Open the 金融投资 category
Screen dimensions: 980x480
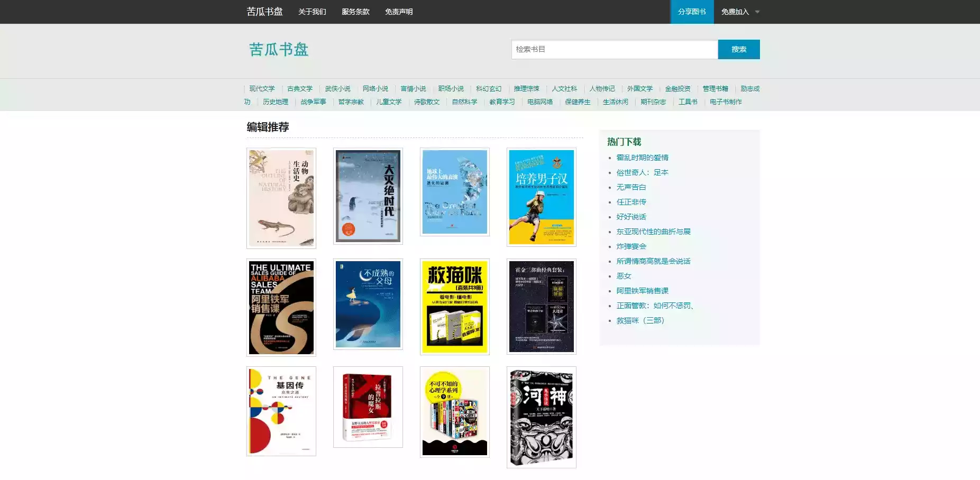(677, 88)
